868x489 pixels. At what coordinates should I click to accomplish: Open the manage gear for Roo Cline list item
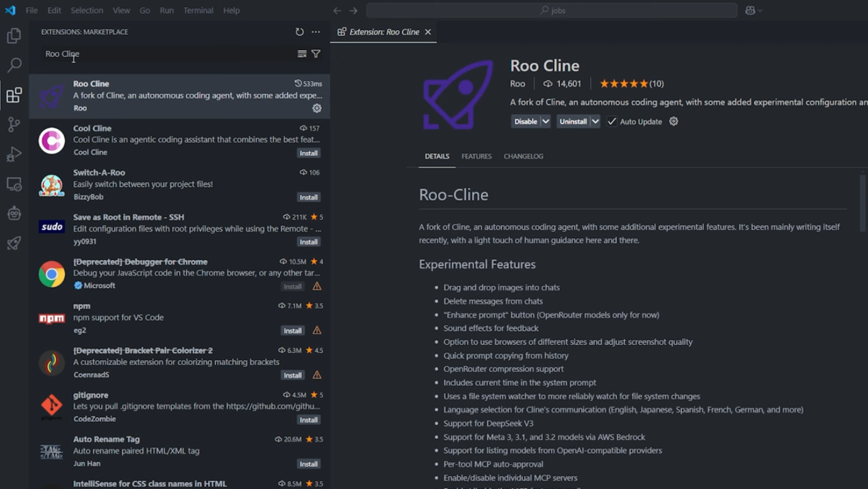click(317, 108)
